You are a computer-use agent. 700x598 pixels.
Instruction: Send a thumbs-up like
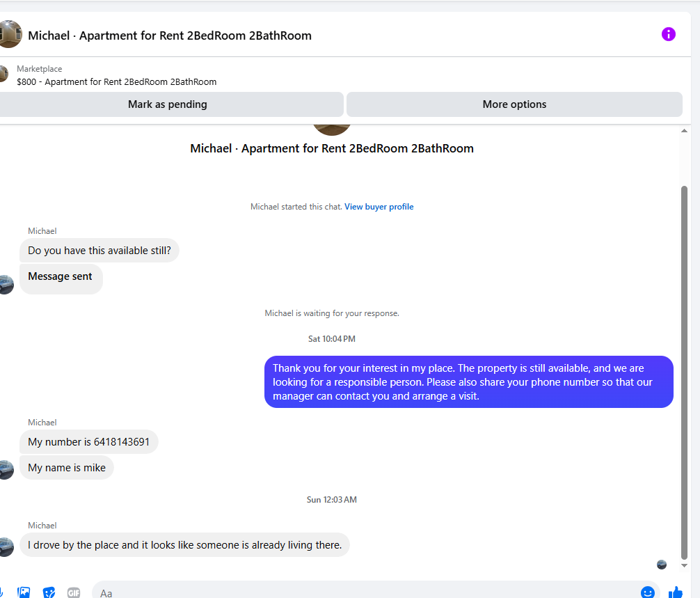click(676, 592)
